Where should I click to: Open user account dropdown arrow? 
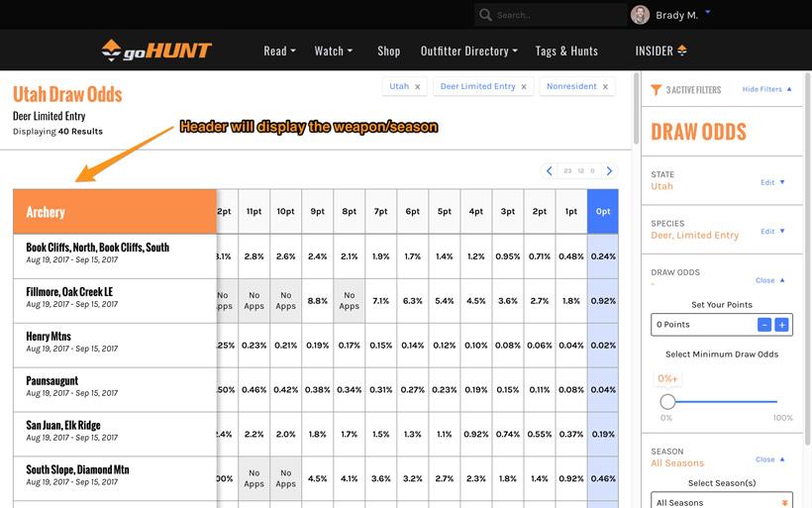point(707,12)
